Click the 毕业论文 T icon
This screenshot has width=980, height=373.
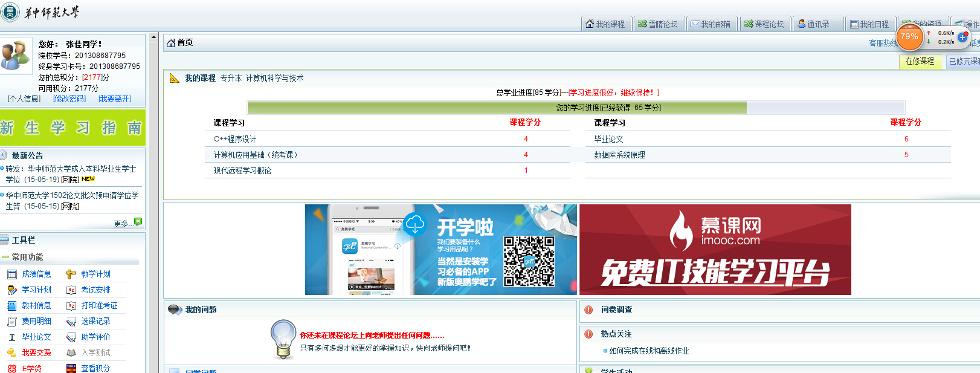click(11, 337)
